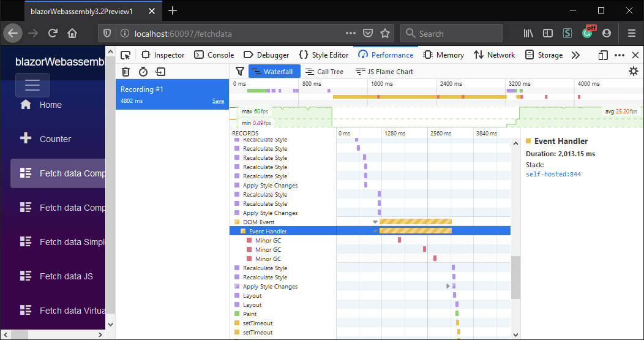Click the element picker icon in devtools
The height and width of the screenshot is (340, 644).
pyautogui.click(x=125, y=55)
